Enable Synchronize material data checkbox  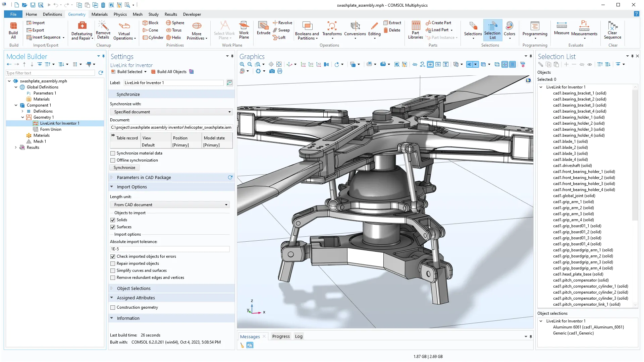(x=113, y=153)
